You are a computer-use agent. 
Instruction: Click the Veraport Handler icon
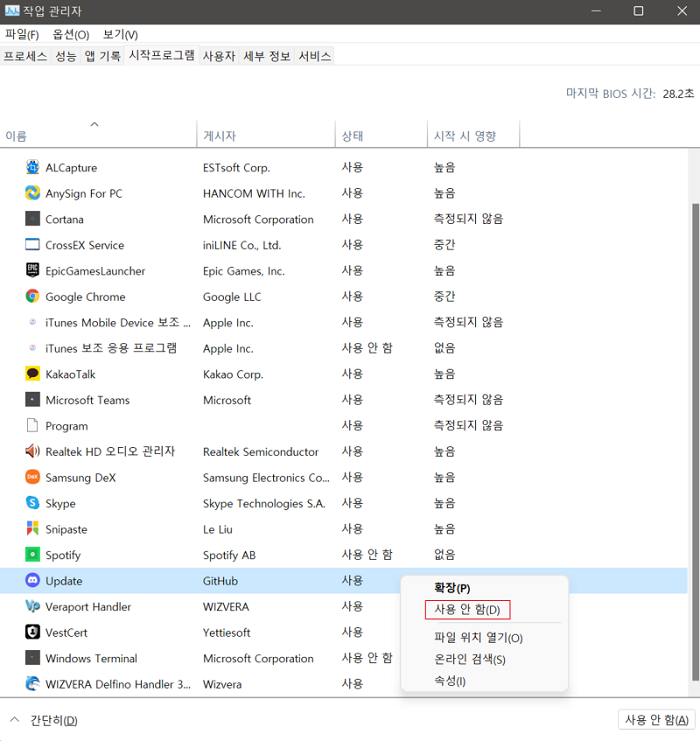(32, 606)
